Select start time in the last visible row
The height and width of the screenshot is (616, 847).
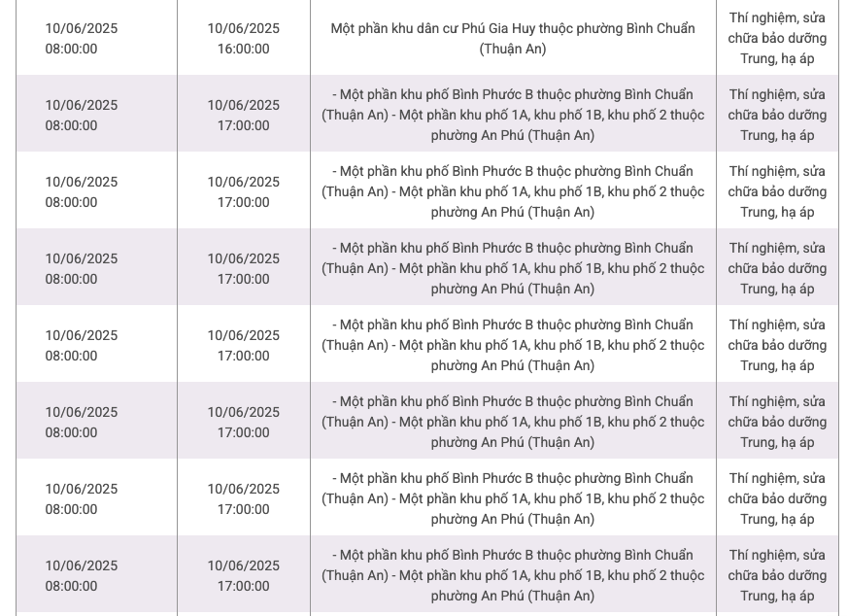[x=82, y=575]
